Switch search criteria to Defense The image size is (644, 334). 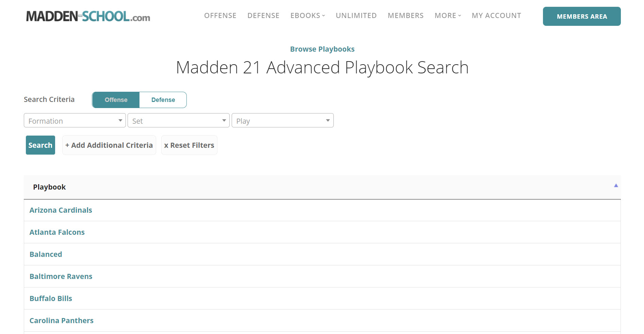pyautogui.click(x=163, y=100)
